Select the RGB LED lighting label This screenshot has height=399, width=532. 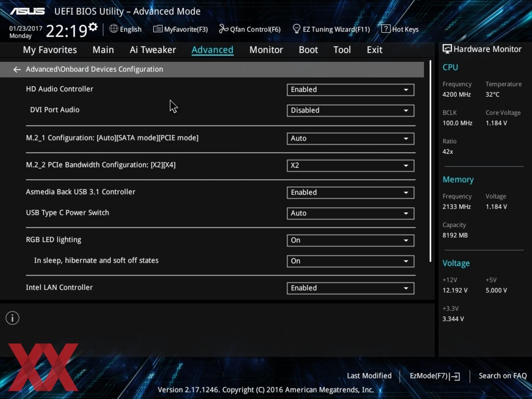point(54,239)
